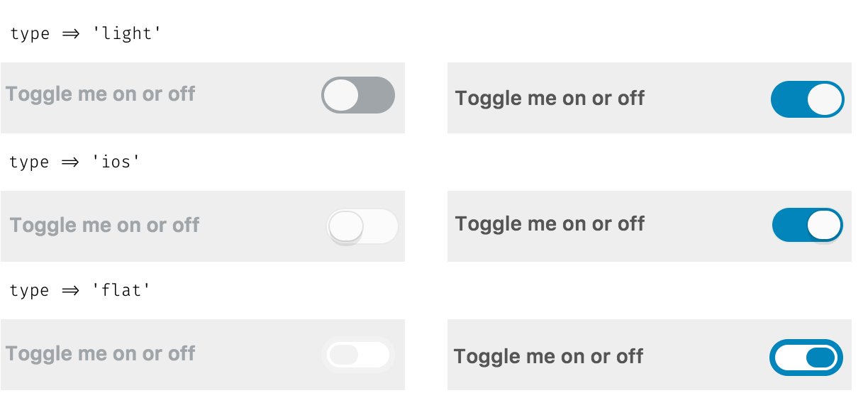
Task: Click the grayed-out label under type 'light'
Action: [x=101, y=94]
